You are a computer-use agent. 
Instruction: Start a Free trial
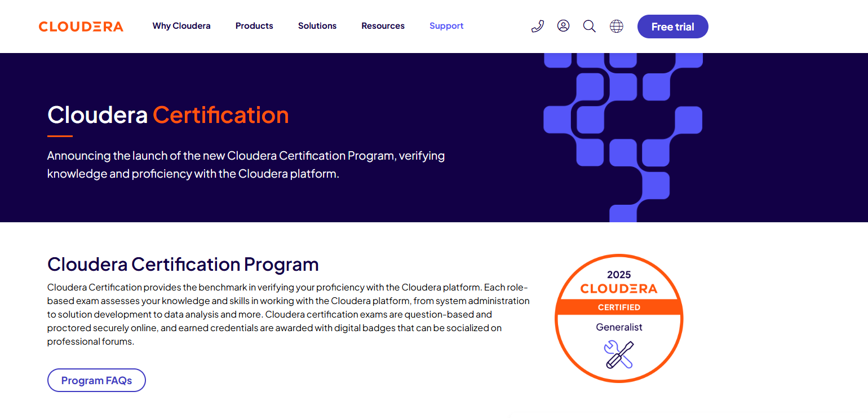673,27
